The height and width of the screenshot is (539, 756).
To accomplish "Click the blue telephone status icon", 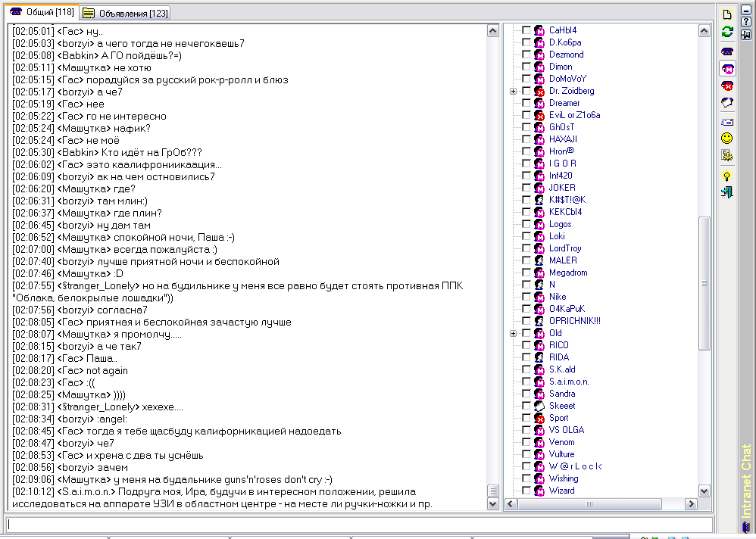I will tap(726, 51).
